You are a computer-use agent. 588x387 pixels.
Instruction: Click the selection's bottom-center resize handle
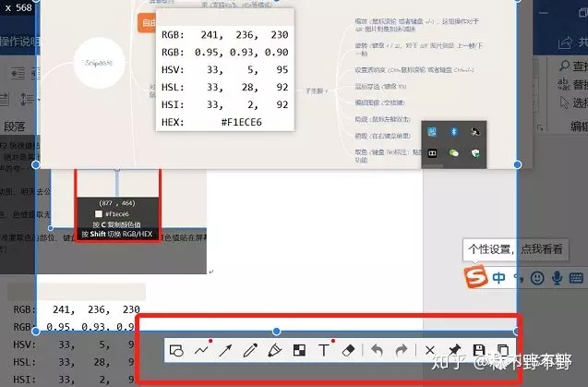click(x=276, y=331)
